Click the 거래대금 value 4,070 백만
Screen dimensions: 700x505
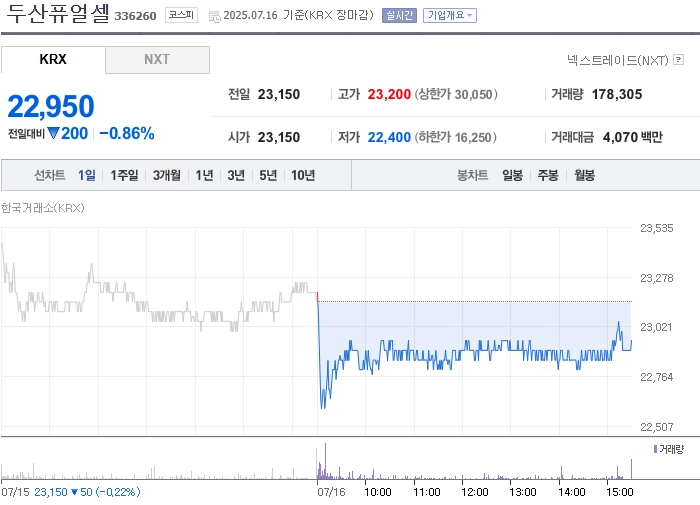pos(633,137)
